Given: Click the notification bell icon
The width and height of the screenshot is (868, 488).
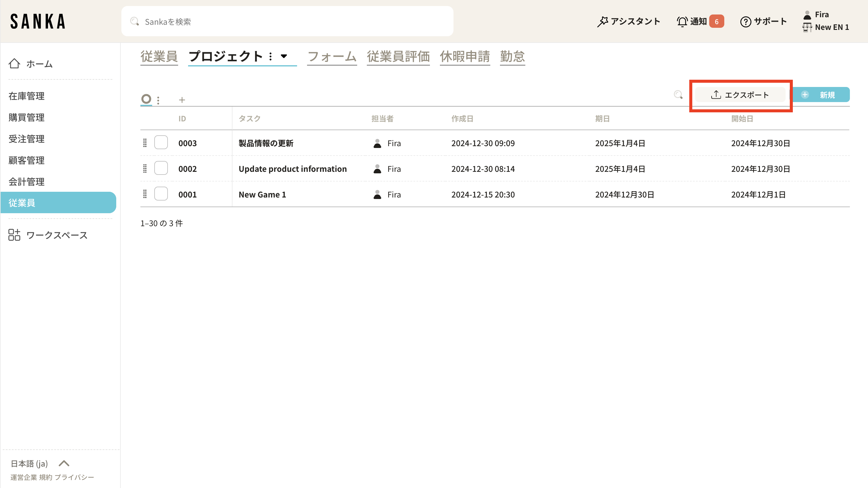Looking at the screenshot, I should tap(682, 21).
